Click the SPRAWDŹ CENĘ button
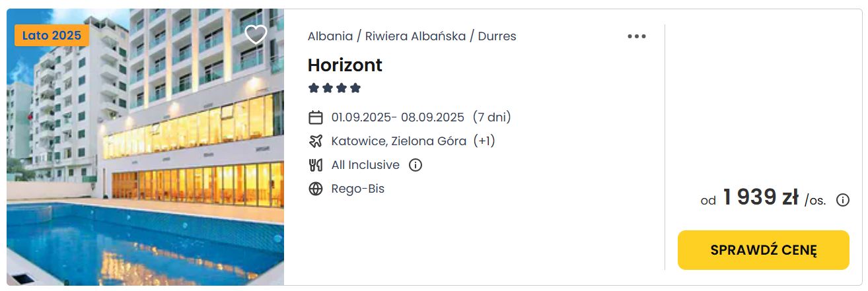The height and width of the screenshot is (291, 868). click(x=764, y=250)
